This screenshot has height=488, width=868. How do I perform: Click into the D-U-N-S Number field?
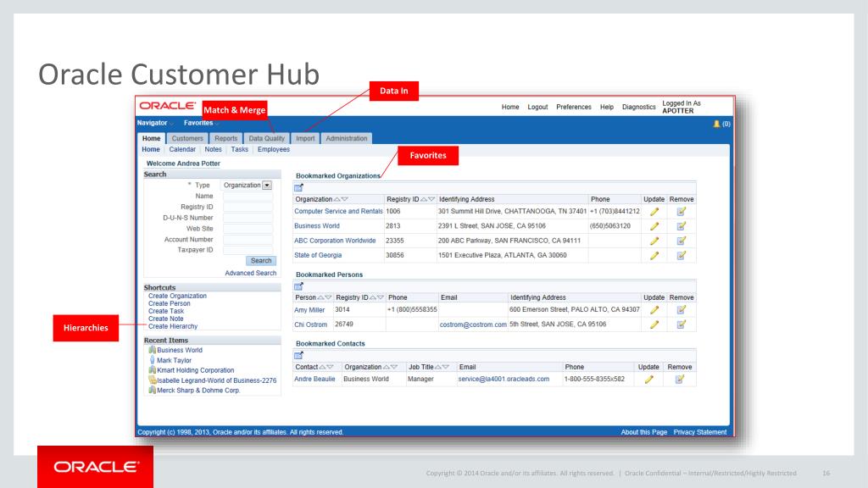click(248, 218)
